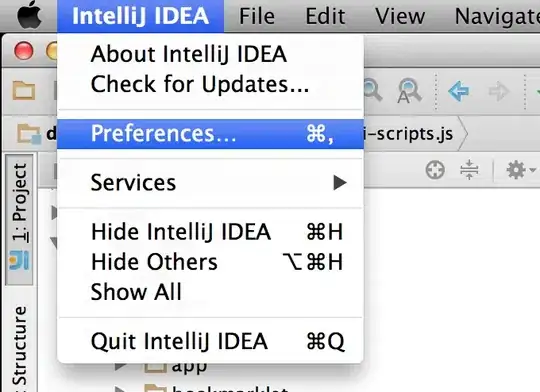Toggle the Structure side tab
Viewport: 540px width, 392px height.
[x=20, y=348]
